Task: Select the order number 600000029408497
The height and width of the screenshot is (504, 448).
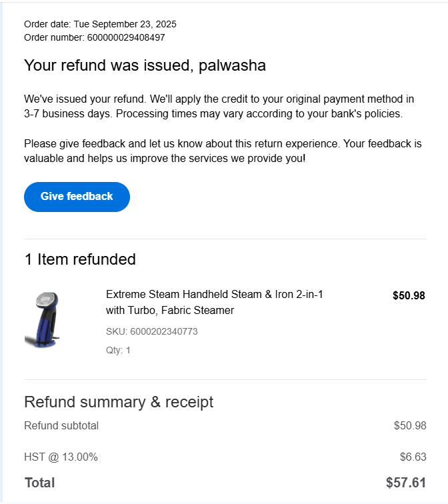Action: pos(126,37)
